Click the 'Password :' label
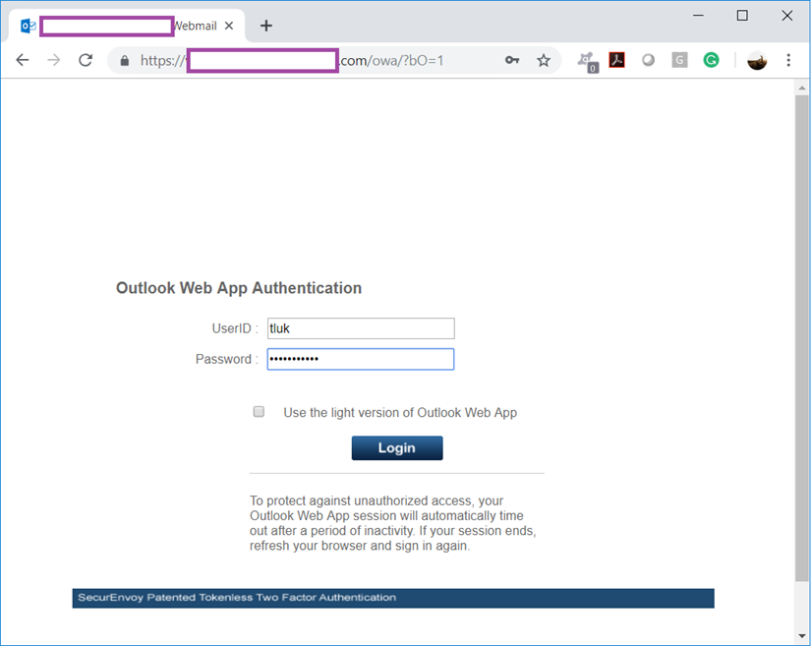 click(227, 359)
